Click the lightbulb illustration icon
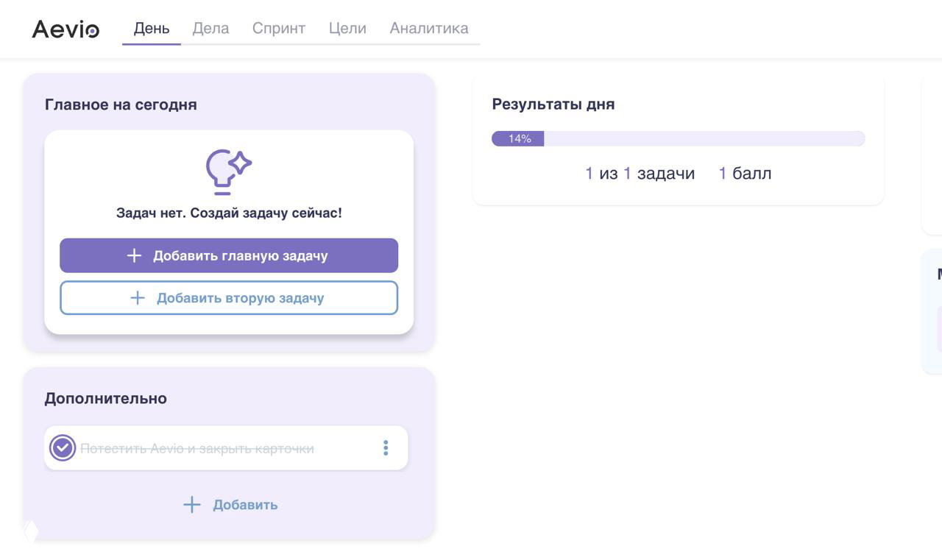 coord(228,171)
